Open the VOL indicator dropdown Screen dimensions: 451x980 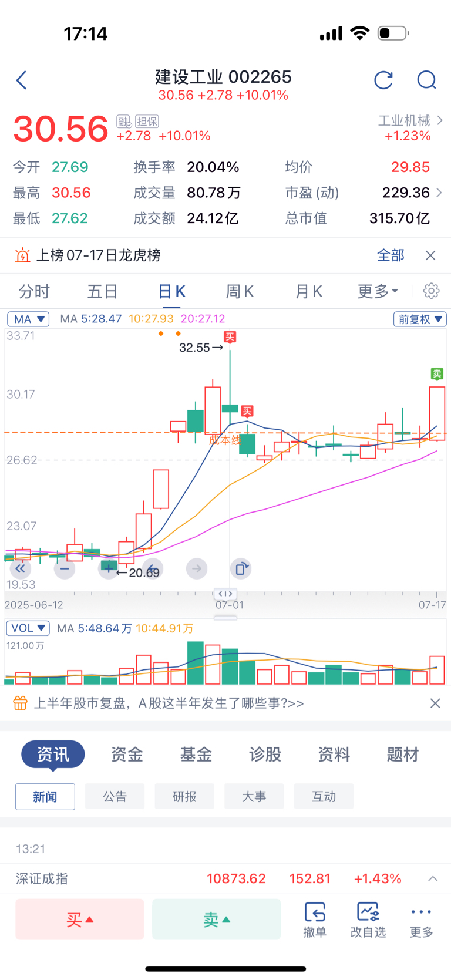pyautogui.click(x=28, y=628)
